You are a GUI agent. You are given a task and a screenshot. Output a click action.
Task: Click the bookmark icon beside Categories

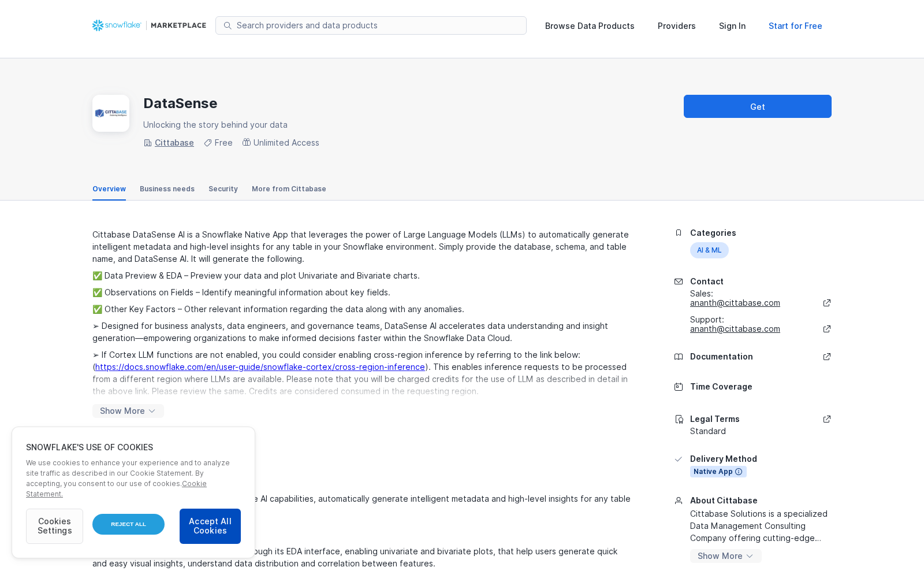[x=679, y=233]
